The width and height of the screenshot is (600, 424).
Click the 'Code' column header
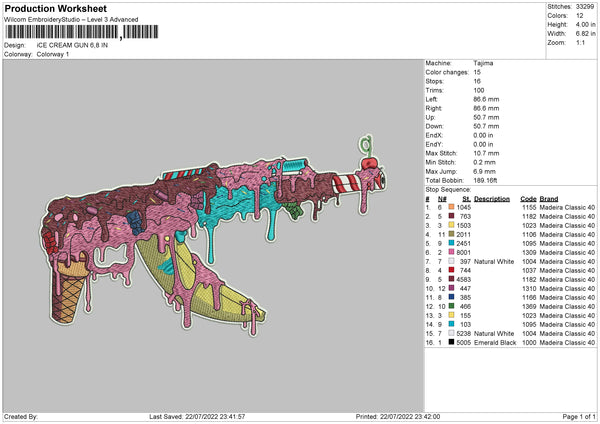528,199
